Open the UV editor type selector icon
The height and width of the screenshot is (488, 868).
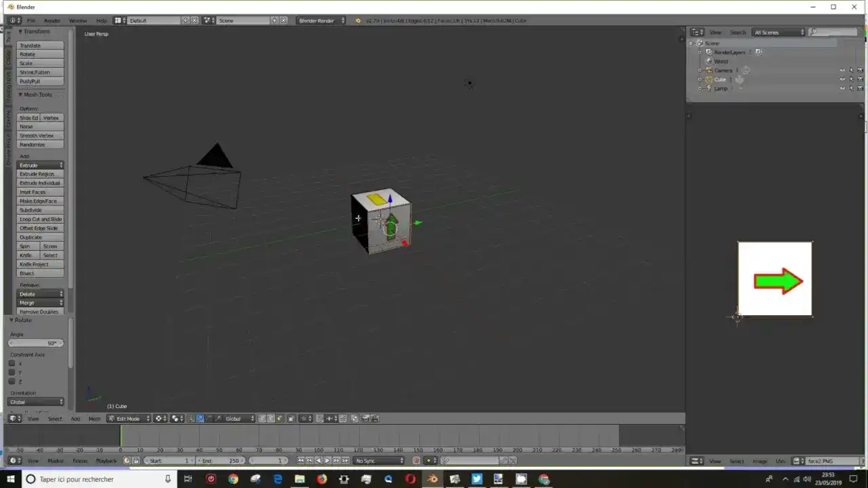pos(696,461)
